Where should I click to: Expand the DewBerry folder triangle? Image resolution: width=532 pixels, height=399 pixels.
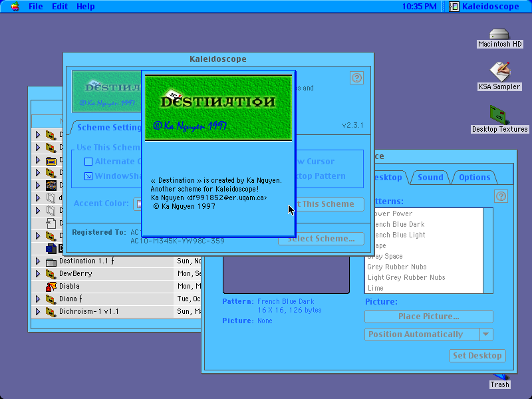38,274
